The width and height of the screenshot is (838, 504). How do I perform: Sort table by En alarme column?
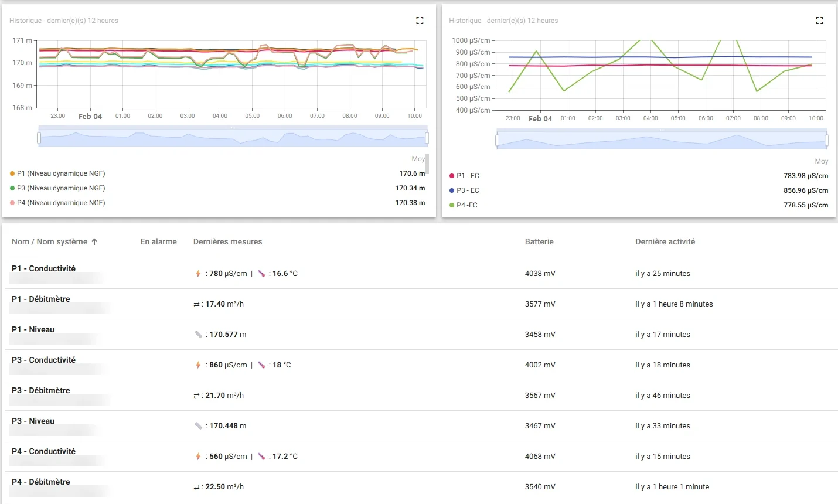[158, 241]
